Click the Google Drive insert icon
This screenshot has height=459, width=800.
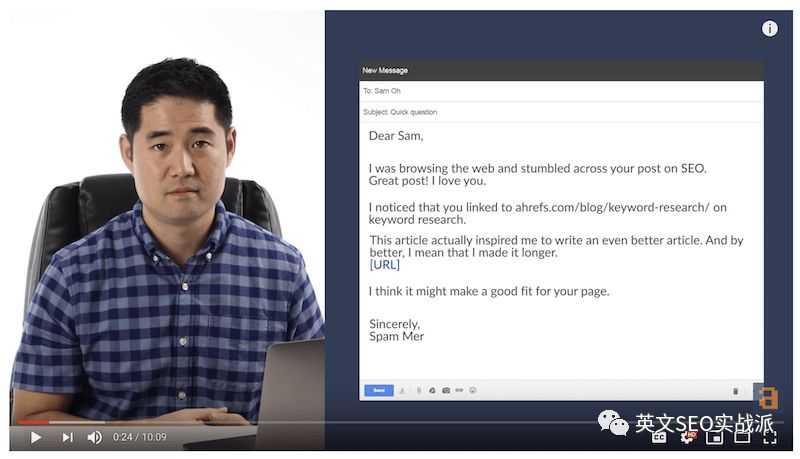[x=432, y=391]
